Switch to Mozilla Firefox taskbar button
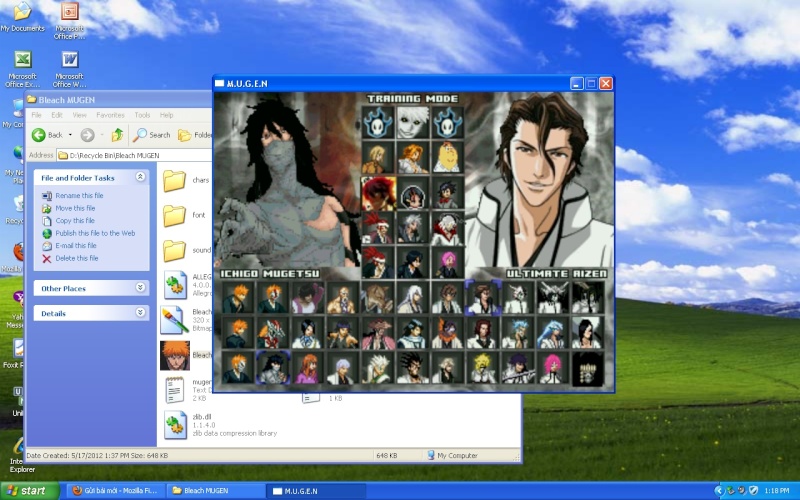 (115, 491)
